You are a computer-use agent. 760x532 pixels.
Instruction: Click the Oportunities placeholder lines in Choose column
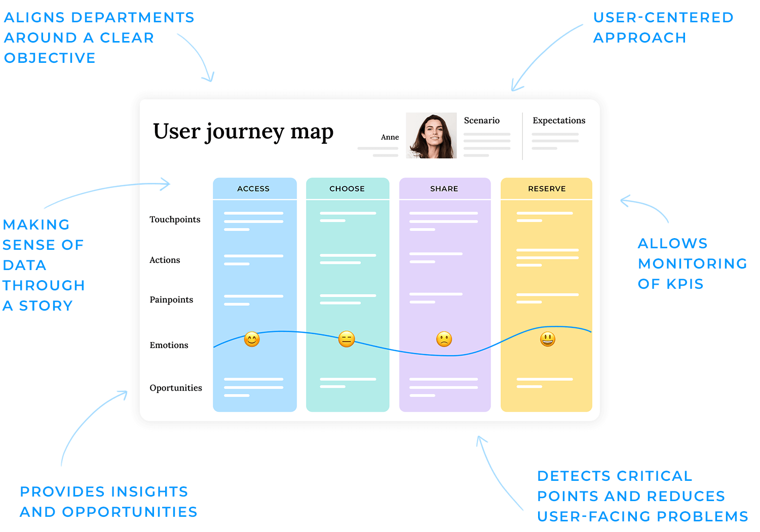(x=348, y=383)
